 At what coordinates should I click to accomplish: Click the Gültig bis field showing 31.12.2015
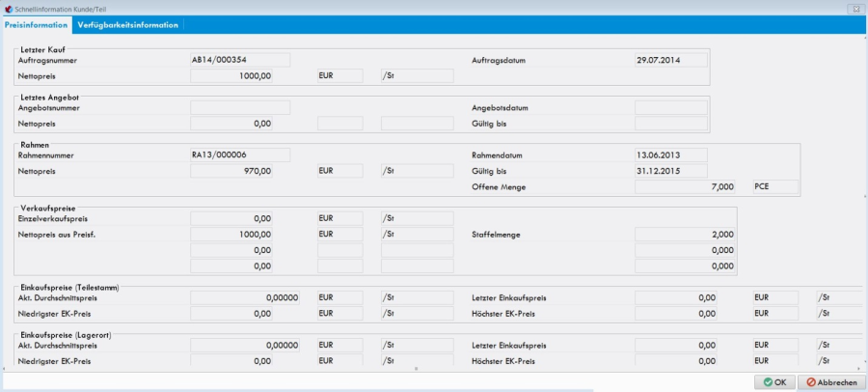670,170
